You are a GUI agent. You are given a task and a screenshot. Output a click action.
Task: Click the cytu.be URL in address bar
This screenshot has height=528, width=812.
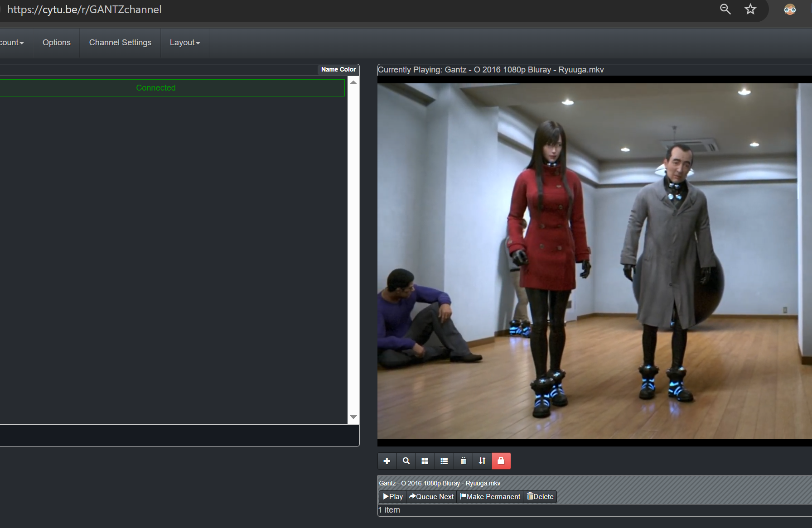(84, 10)
